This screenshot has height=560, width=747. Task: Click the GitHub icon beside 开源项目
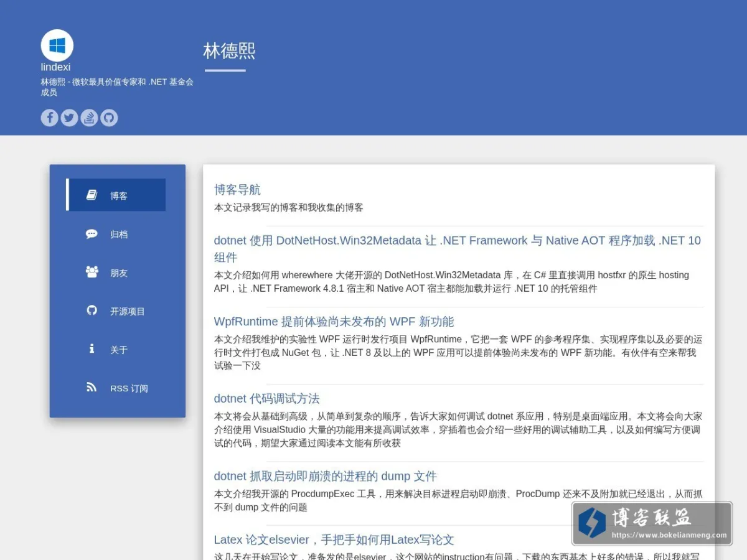(x=92, y=310)
